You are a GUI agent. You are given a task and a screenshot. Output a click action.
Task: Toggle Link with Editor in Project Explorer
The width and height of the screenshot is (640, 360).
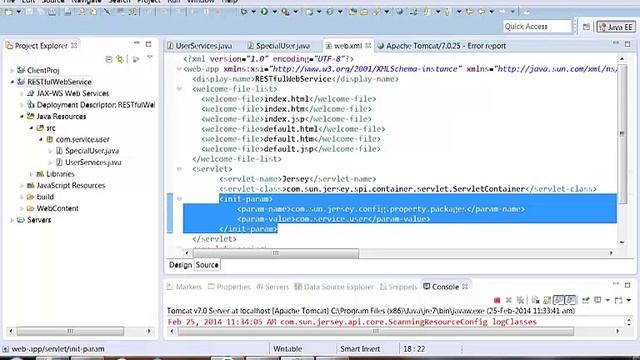(120, 60)
